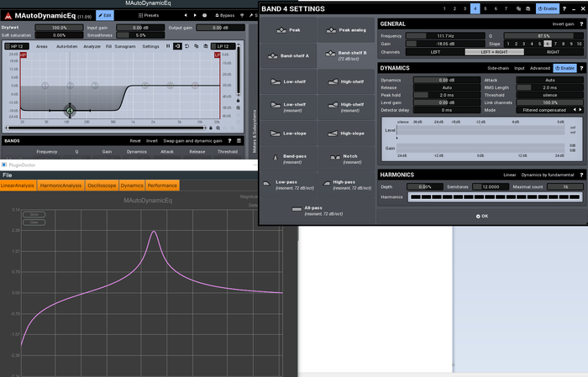The height and width of the screenshot is (377, 588).
Task: Choose the Low-slope filter type
Action: tap(288, 133)
